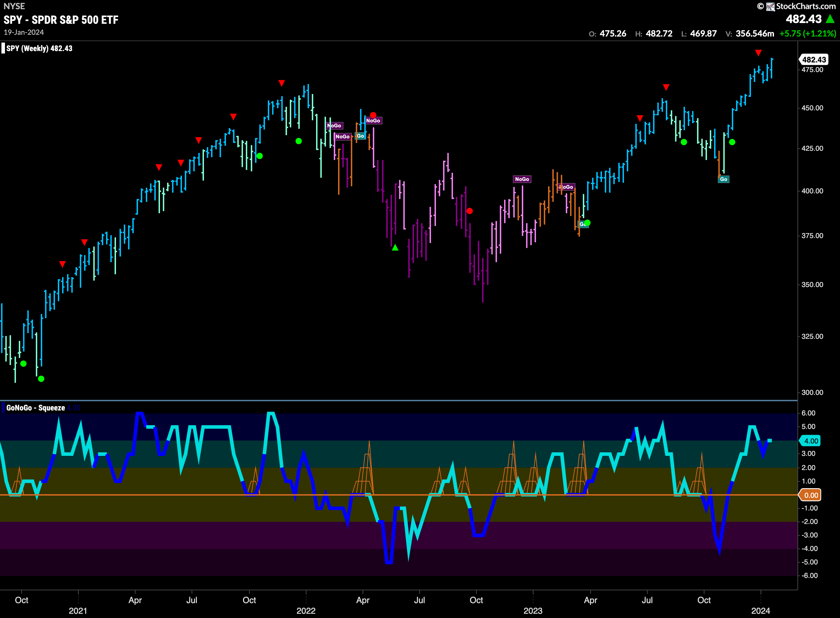Screen dimensions: 840x618
Task: Select the red triangle near the 375 level in September 2021
Action: point(233,117)
